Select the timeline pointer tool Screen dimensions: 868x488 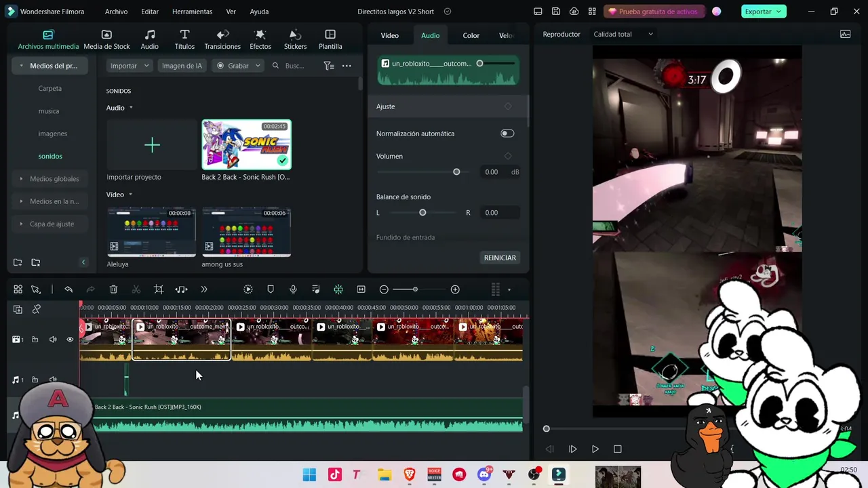click(x=36, y=289)
